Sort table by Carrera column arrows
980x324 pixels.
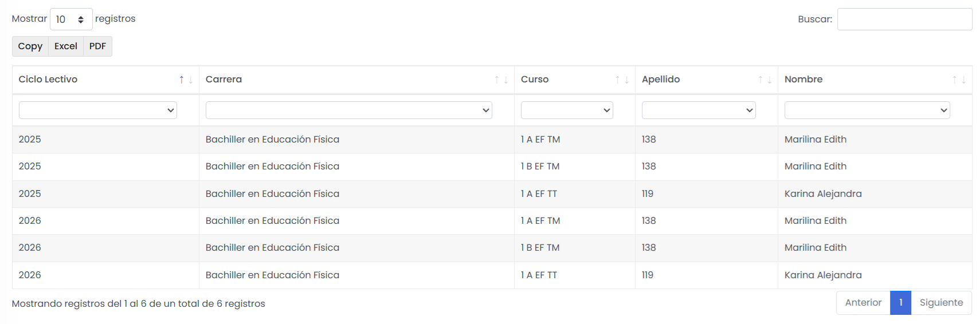(501, 80)
